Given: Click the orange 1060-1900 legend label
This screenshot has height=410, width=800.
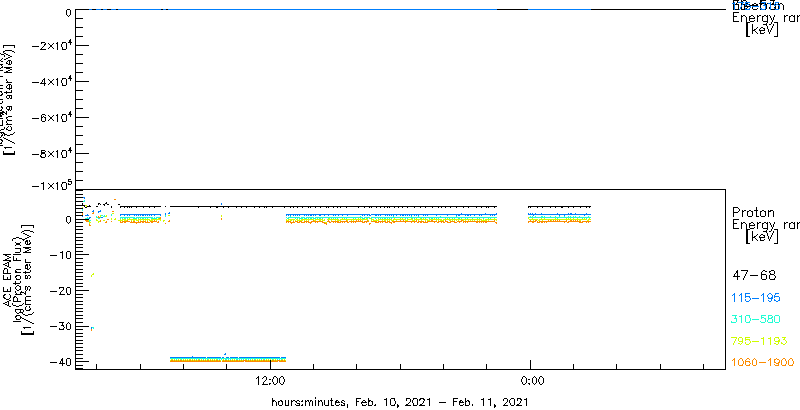Looking at the screenshot, I should tap(763, 363).
